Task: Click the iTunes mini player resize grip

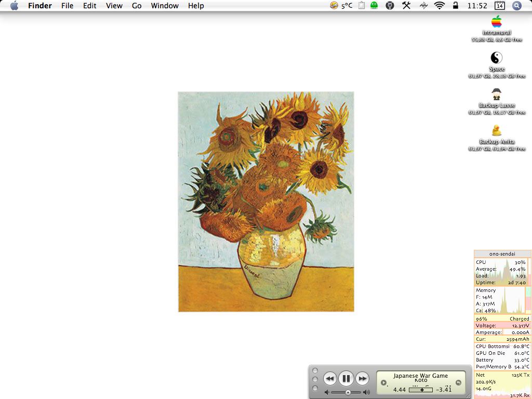Action: point(468,395)
